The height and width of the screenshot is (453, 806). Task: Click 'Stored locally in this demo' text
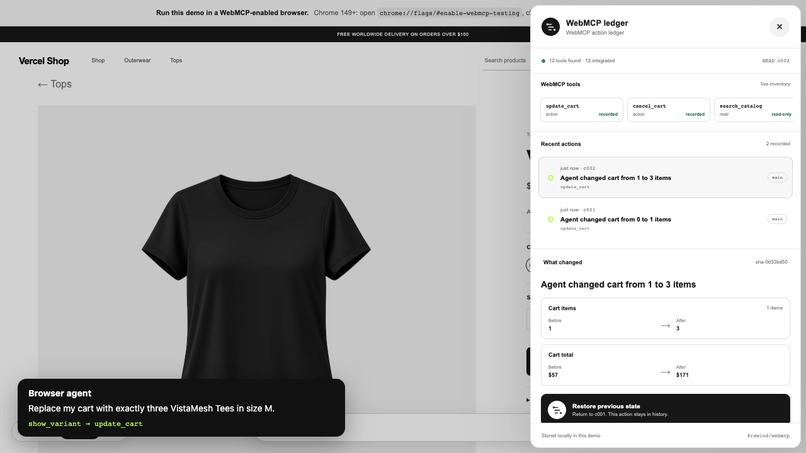coord(571,436)
